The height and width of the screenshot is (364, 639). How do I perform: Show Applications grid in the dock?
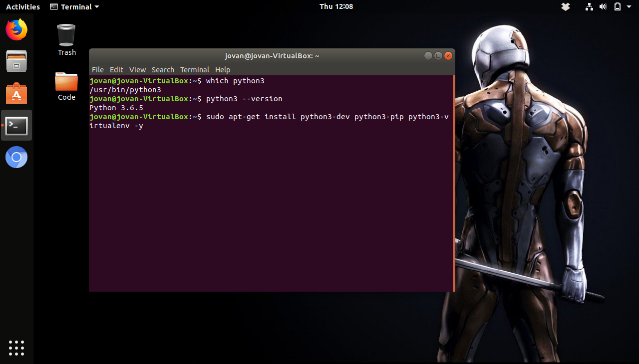pos(16,348)
